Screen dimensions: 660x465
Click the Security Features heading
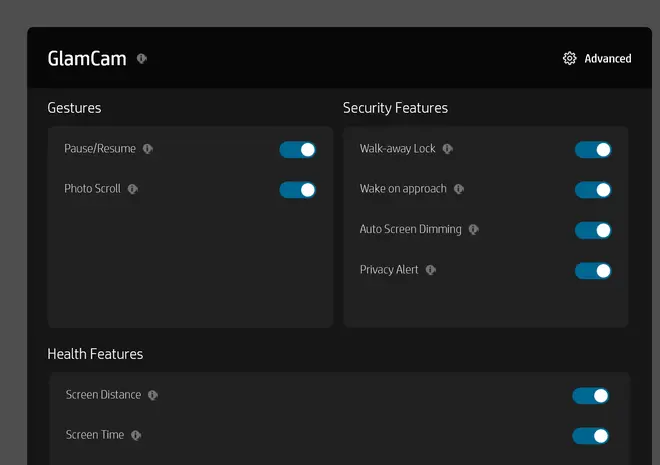tap(395, 108)
